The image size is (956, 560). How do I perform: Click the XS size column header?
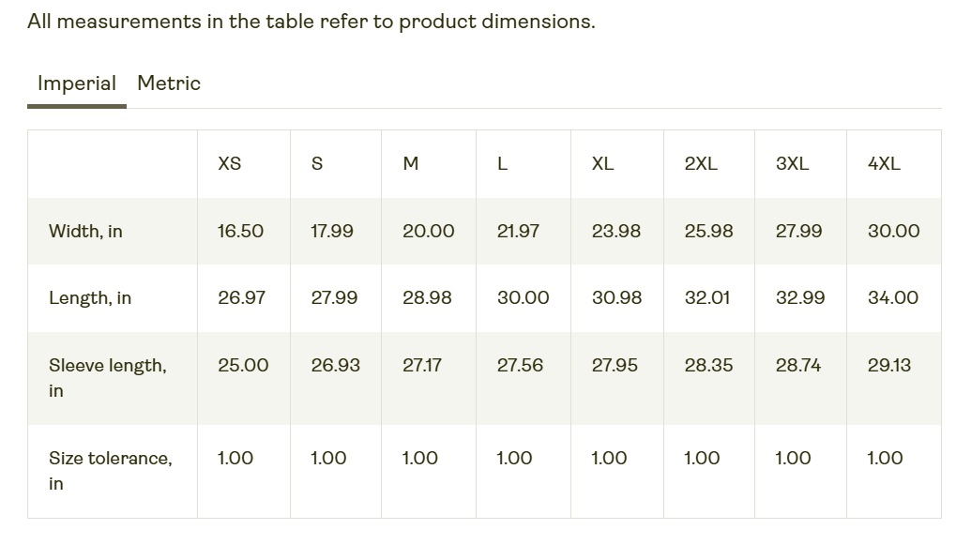pos(230,164)
